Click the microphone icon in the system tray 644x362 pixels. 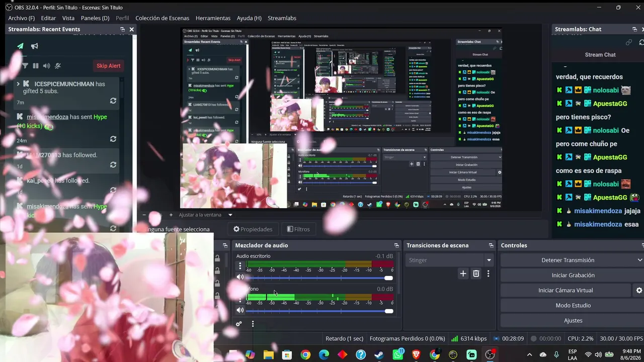[x=556, y=354]
